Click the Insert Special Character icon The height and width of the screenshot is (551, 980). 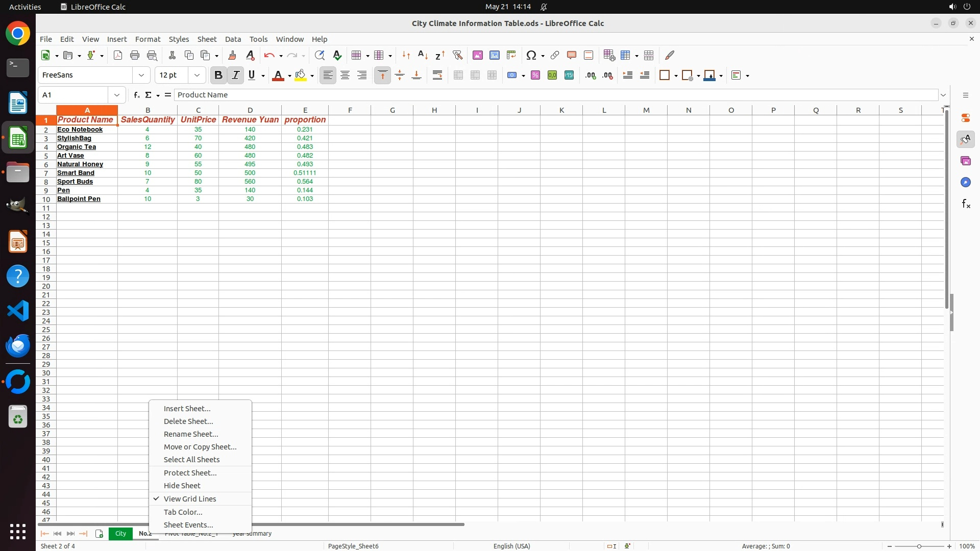click(x=531, y=55)
